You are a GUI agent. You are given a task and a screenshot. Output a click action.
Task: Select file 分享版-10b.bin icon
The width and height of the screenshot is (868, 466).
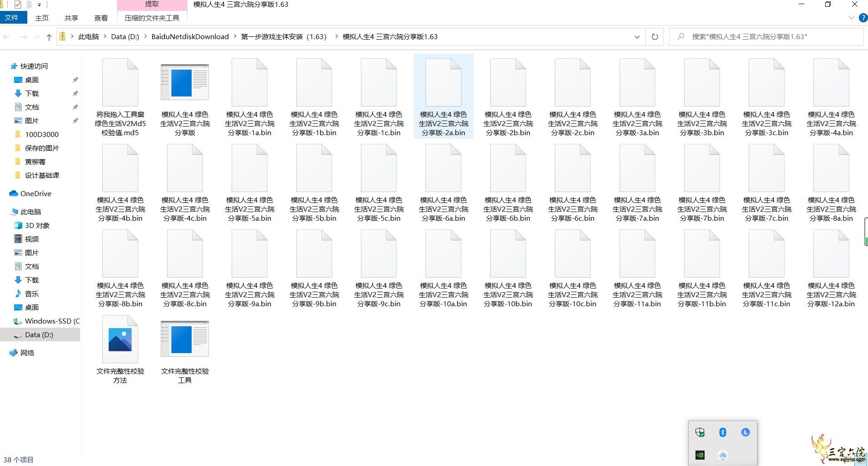pos(508,254)
